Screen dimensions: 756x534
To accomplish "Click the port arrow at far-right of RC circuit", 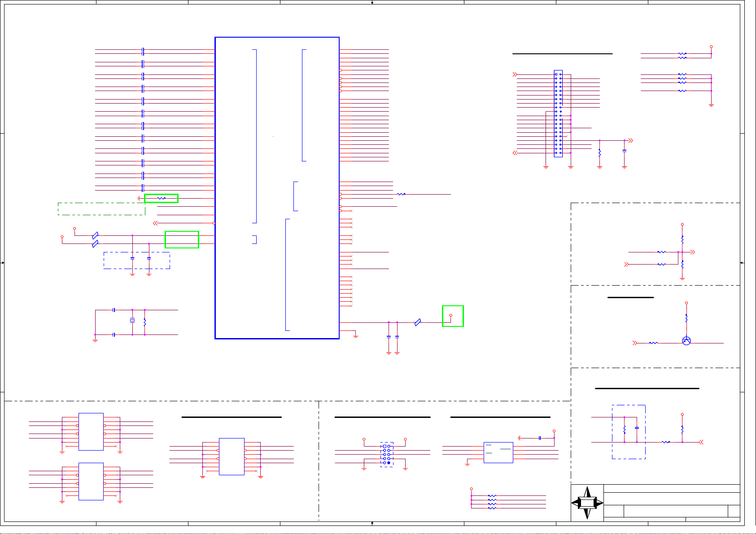I will click(701, 442).
